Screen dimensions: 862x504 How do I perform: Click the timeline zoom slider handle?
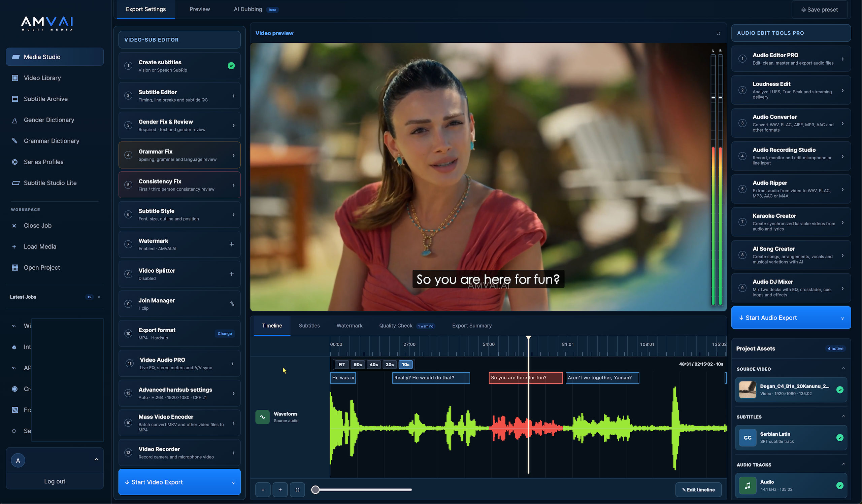pyautogui.click(x=316, y=490)
